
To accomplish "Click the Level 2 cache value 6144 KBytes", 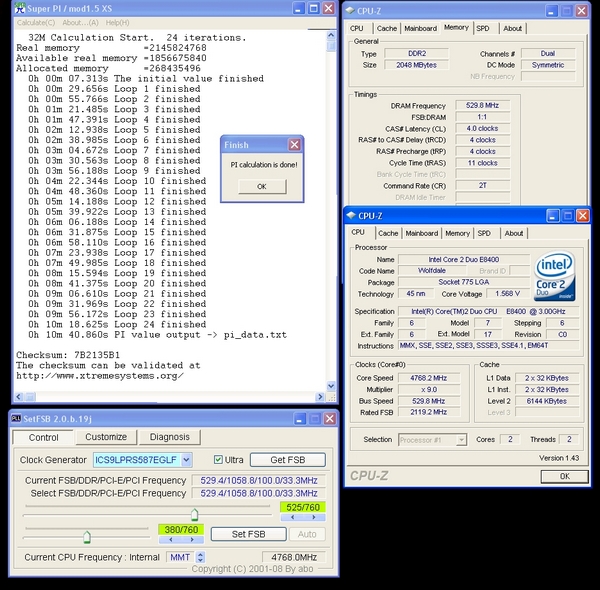I will [x=546, y=401].
